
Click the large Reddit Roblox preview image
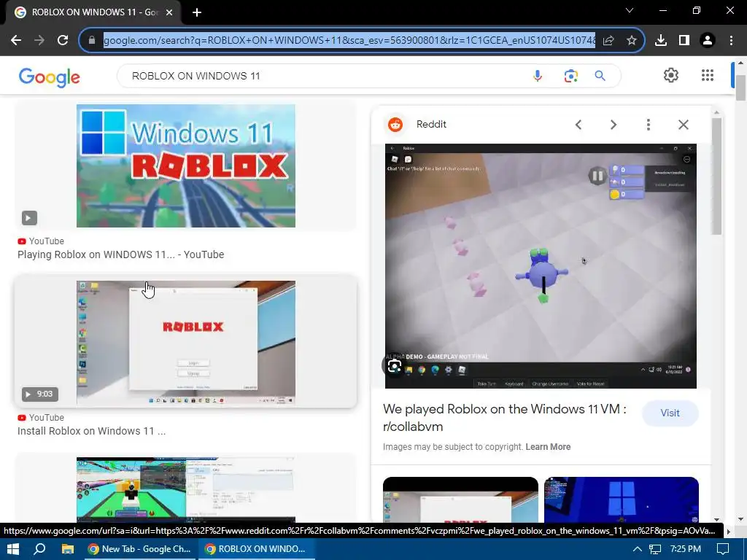pyautogui.click(x=541, y=265)
